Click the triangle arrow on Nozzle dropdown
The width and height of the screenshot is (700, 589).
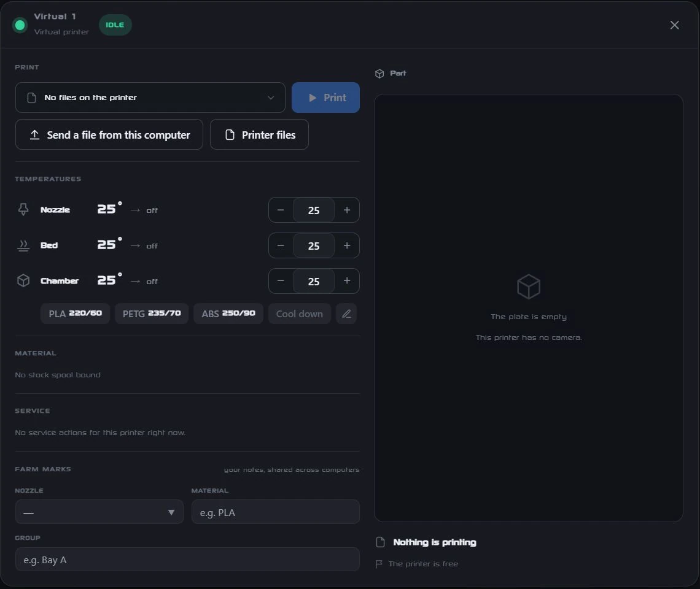point(171,512)
